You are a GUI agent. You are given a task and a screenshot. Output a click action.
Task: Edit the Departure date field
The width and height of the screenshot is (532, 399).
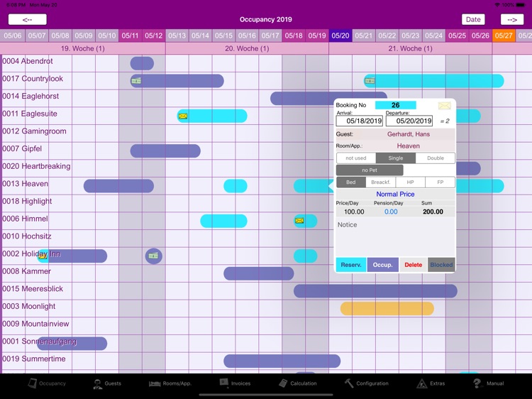[x=409, y=121]
